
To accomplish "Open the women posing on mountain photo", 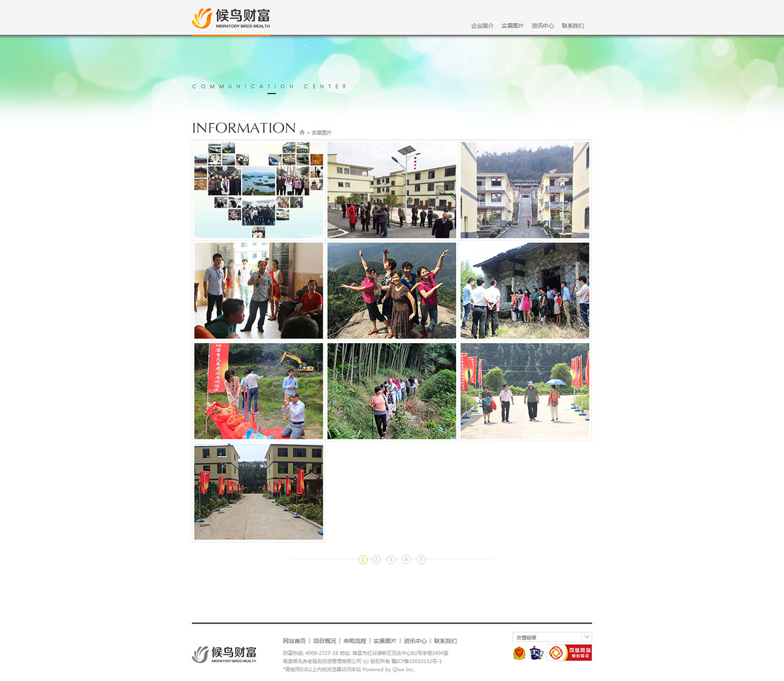I will tap(392, 291).
